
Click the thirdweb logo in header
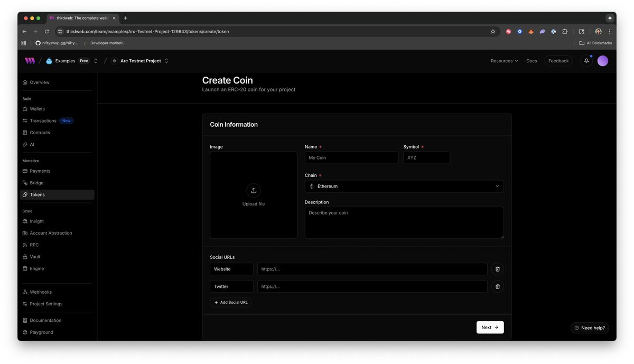(x=30, y=61)
